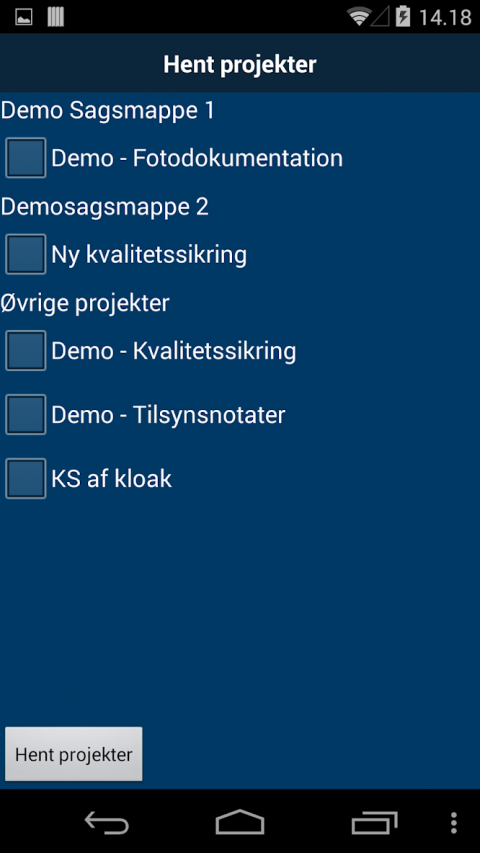Viewport: 480px width, 853px height.
Task: Tap the Wi-Fi signal status icon
Action: click(x=359, y=17)
